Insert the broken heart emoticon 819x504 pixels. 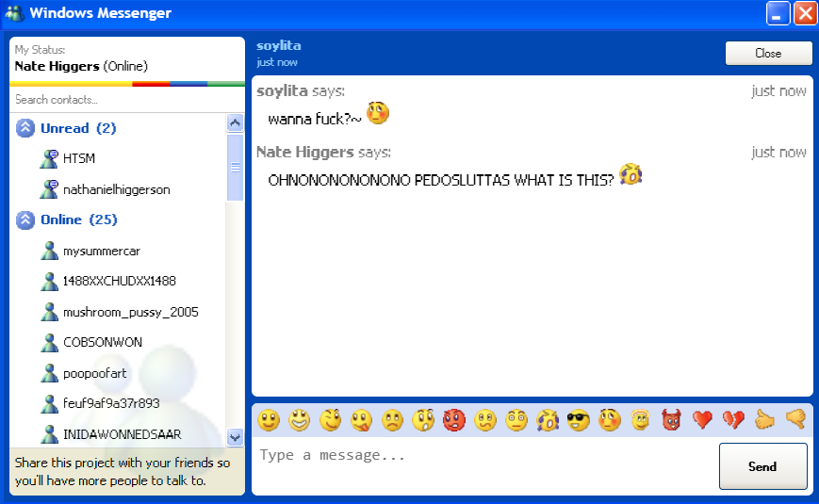point(733,420)
